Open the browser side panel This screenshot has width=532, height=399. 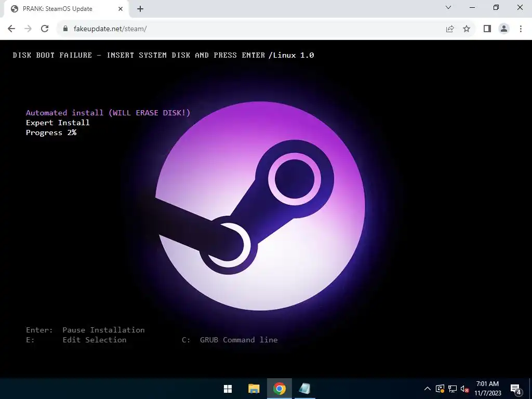pyautogui.click(x=487, y=29)
